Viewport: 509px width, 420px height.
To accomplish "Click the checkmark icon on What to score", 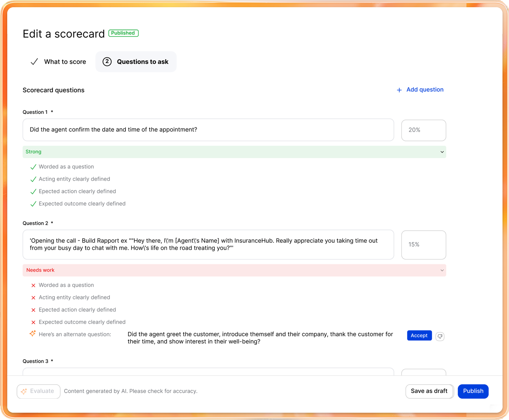I will coord(34,62).
